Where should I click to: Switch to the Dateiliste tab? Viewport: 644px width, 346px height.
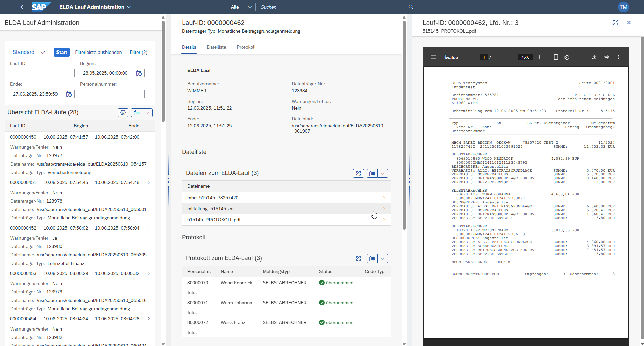(216, 47)
